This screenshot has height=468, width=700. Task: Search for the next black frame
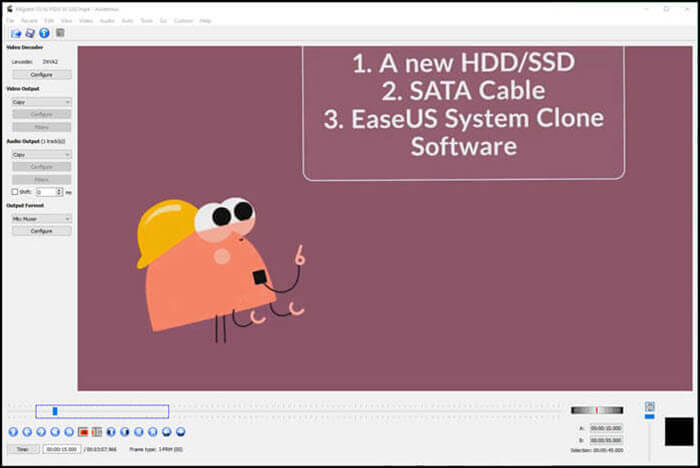click(125, 432)
